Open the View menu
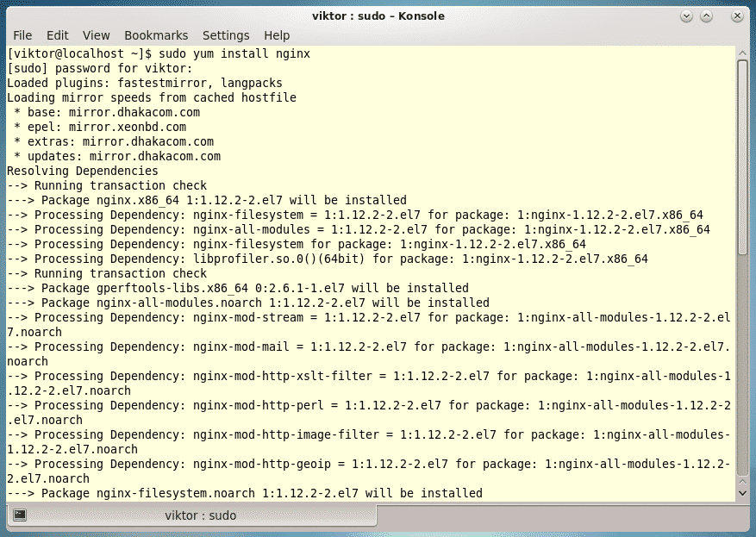Screen dimensions: 756x537 pos(96,35)
